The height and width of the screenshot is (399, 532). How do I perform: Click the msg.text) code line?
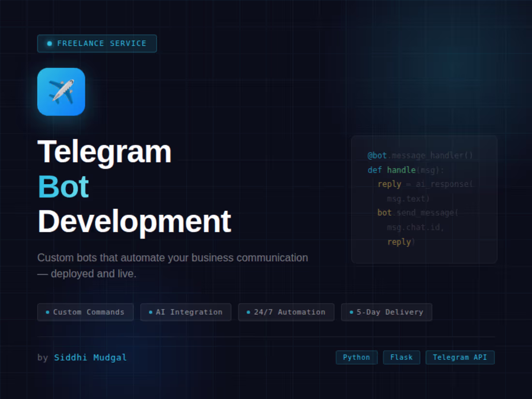coord(408,199)
